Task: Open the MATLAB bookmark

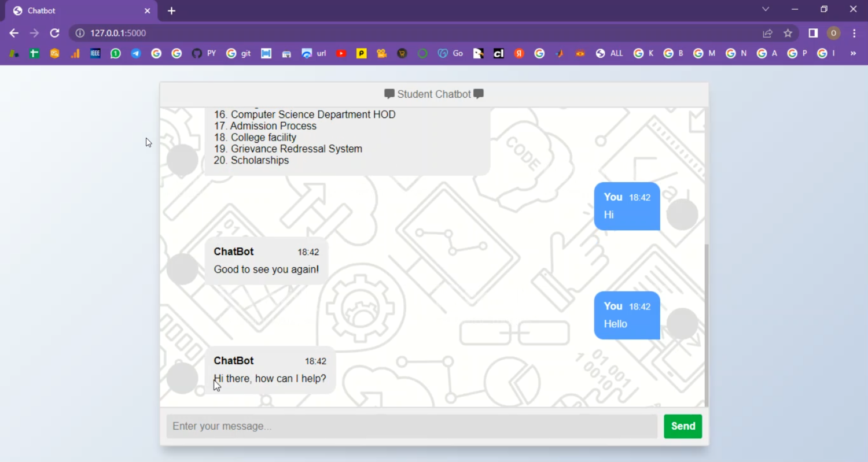Action: [x=560, y=53]
